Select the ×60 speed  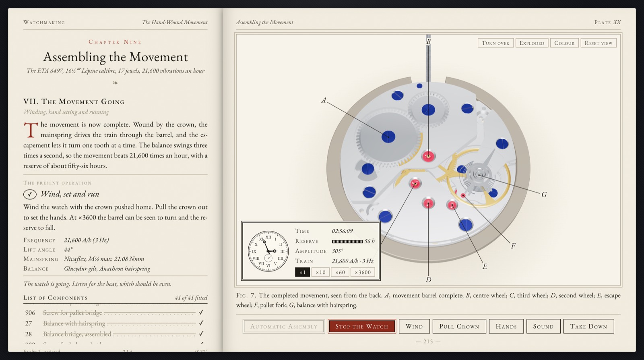pyautogui.click(x=340, y=272)
